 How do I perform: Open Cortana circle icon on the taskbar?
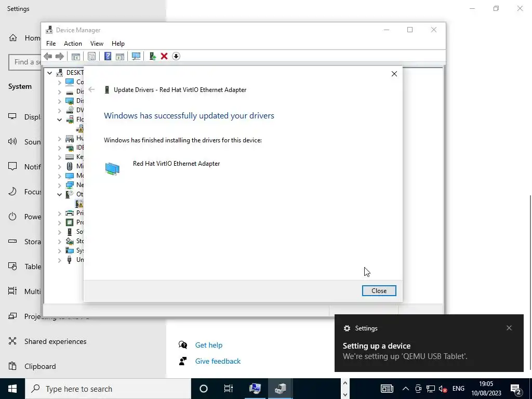point(204,389)
